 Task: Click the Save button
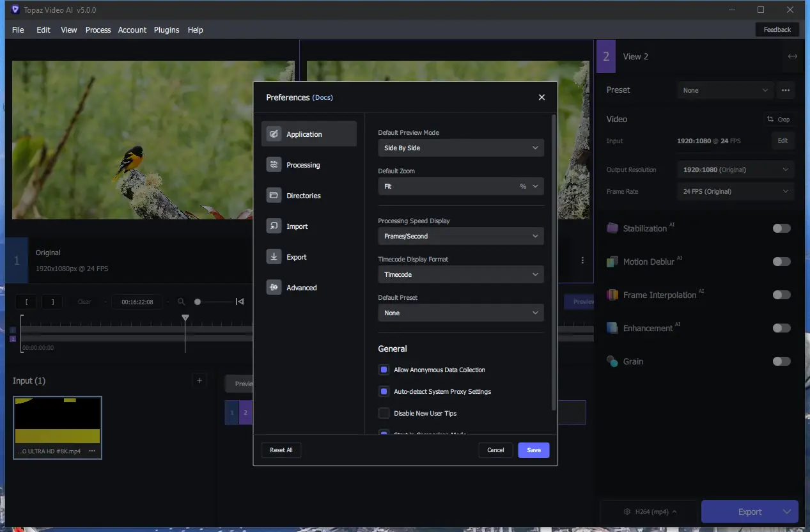(x=534, y=450)
